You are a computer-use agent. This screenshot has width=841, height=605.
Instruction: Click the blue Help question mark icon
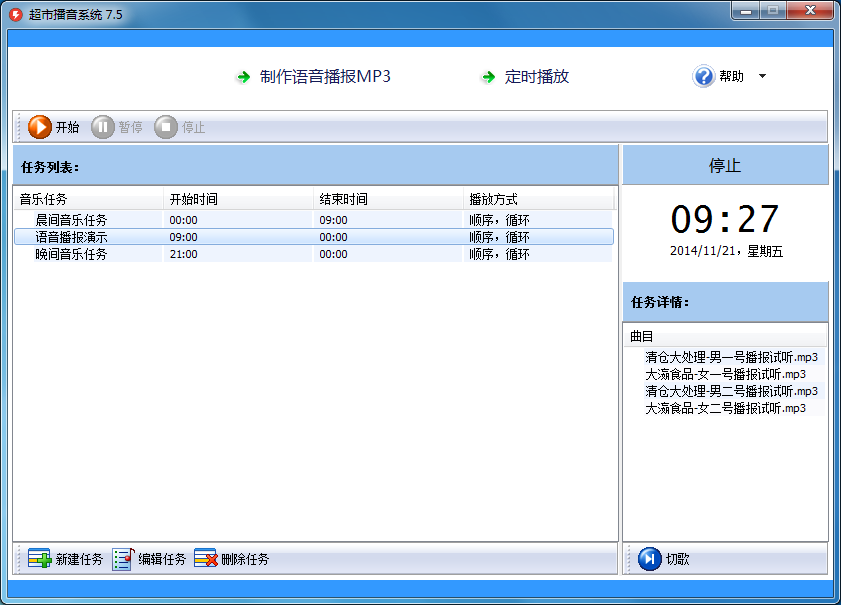tap(703, 76)
